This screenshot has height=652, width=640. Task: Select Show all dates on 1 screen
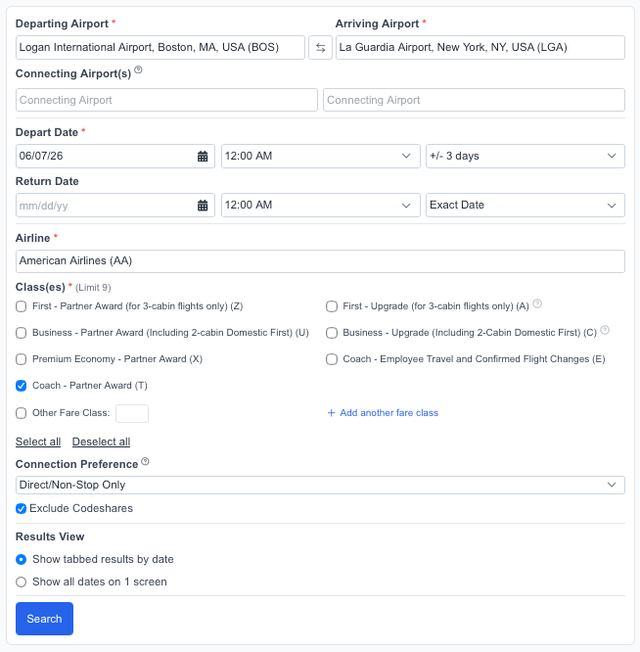tap(21, 582)
